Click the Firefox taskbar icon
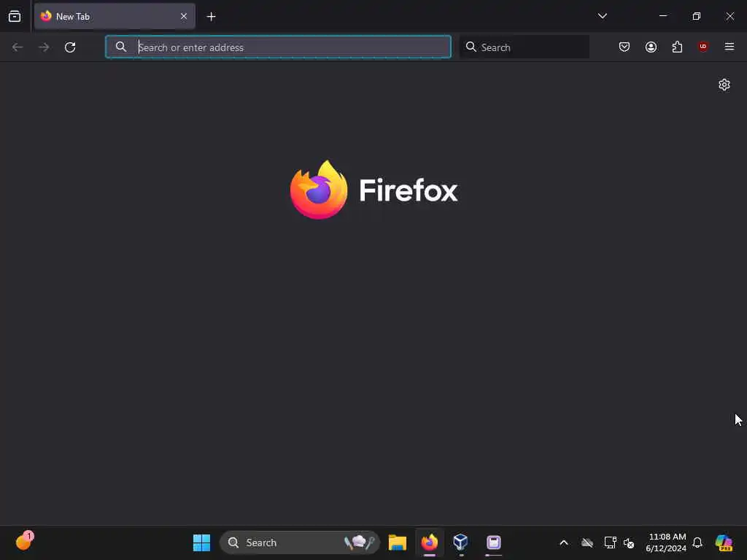Viewport: 747px width, 560px height. 429,542
